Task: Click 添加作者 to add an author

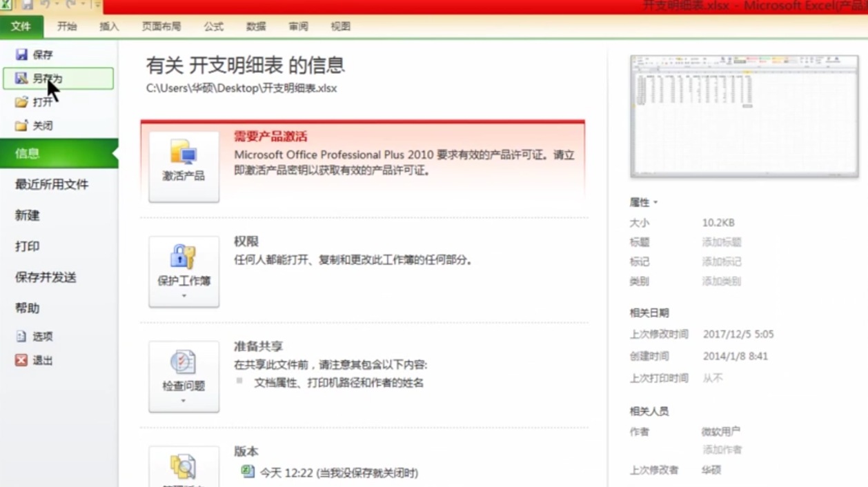Action: click(722, 450)
